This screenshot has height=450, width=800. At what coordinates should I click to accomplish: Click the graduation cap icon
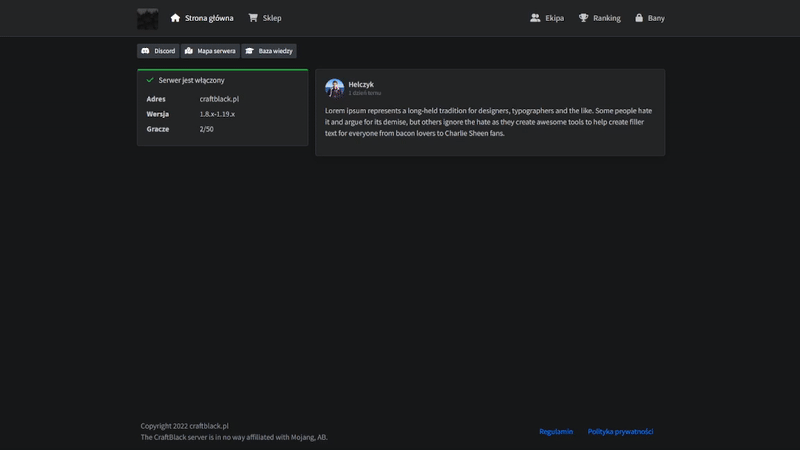[249, 51]
